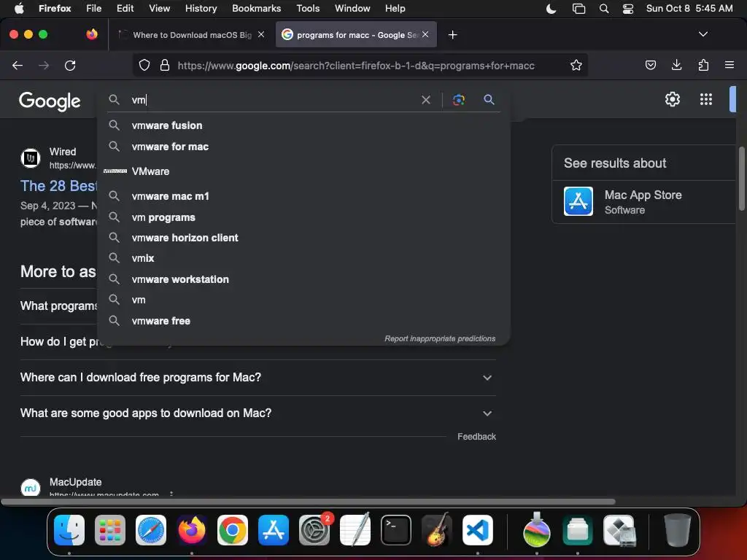747x560 pixels.
Task: Choose 'vmware fusion' suggestion
Action: [x=304, y=125]
